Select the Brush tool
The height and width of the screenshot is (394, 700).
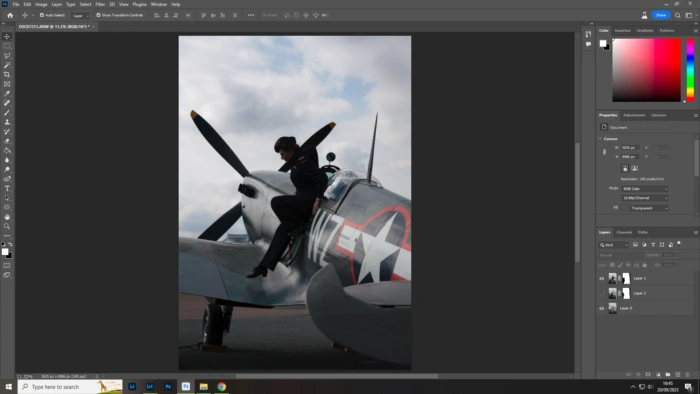[7, 112]
